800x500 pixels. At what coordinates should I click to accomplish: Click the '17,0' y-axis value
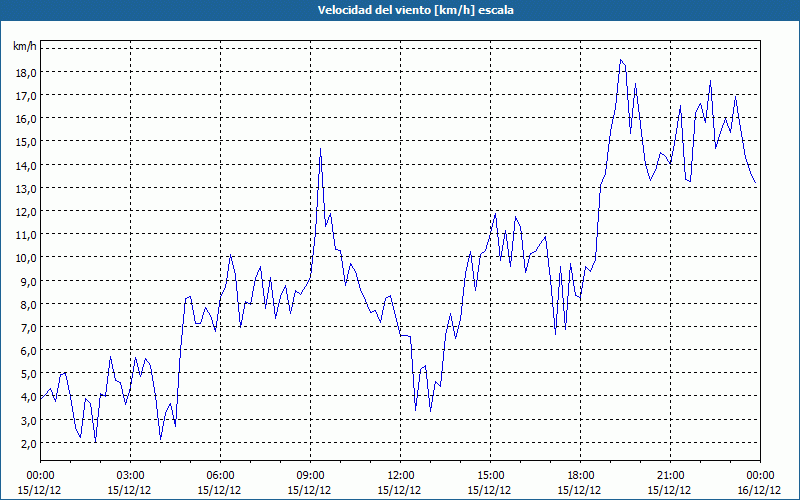click(26, 96)
